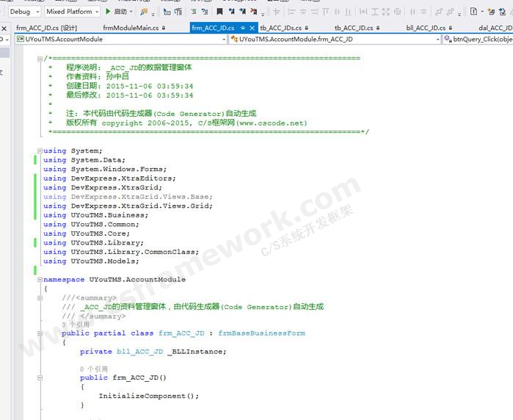
Task: Collapse the header comment block
Action: coord(40,57)
